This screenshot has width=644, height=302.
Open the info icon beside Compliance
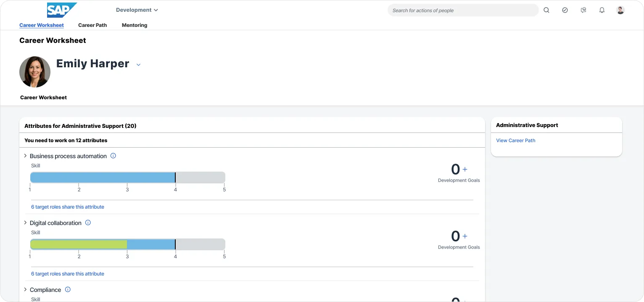click(67, 289)
